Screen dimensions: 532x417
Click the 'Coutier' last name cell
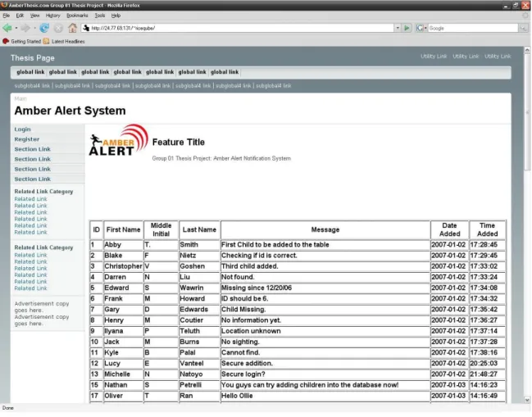point(199,320)
